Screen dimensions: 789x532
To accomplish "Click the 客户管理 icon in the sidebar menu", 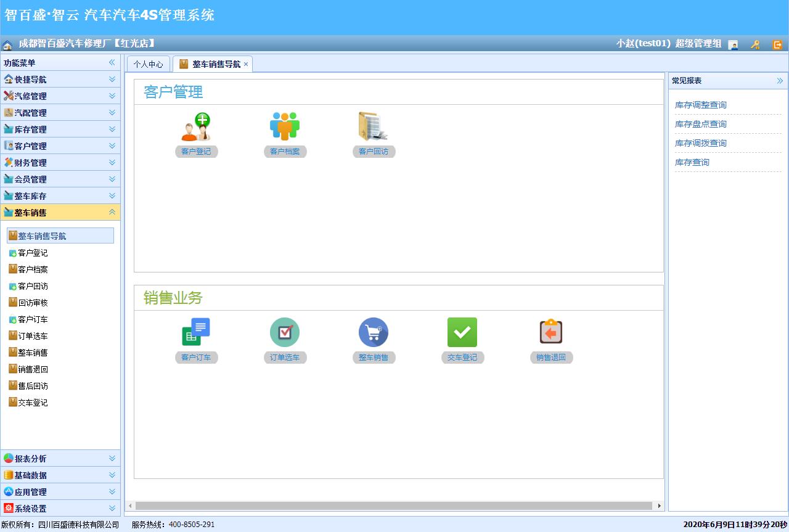I will [x=9, y=145].
